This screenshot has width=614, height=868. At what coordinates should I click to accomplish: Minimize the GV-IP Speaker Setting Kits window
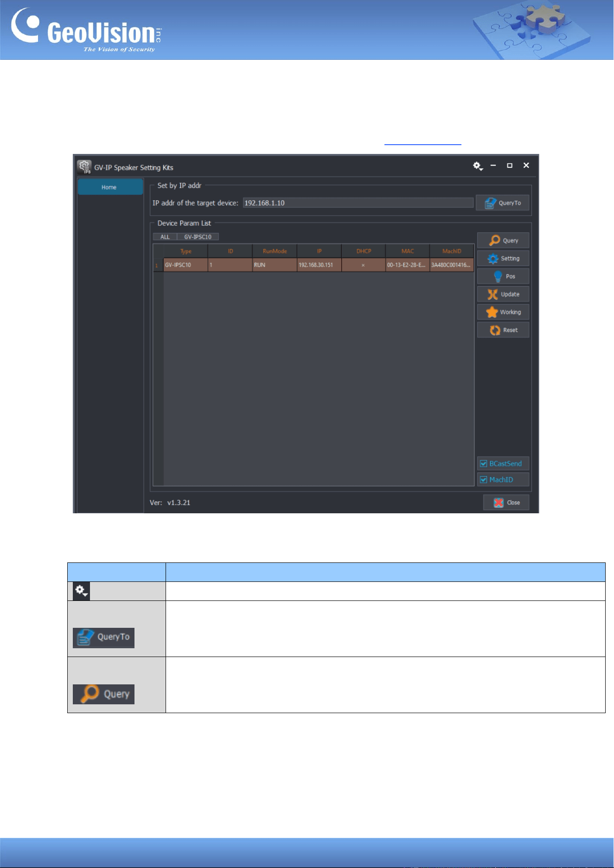click(x=493, y=166)
